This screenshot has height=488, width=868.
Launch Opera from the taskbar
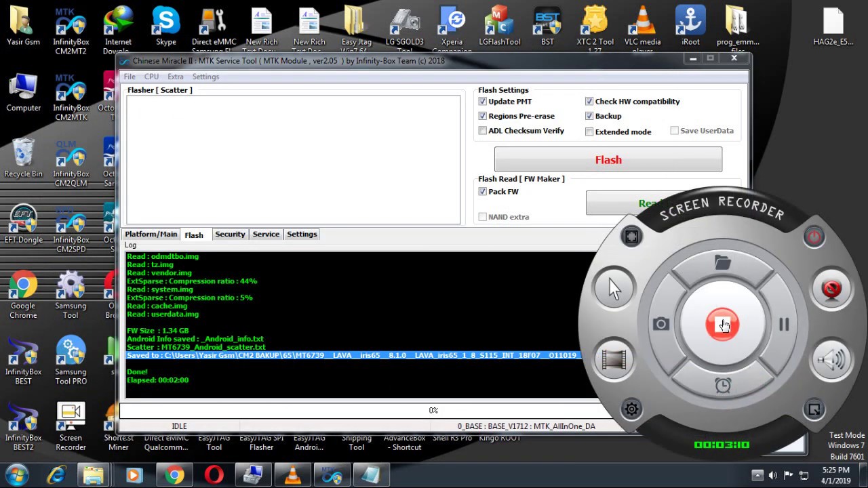(x=214, y=475)
